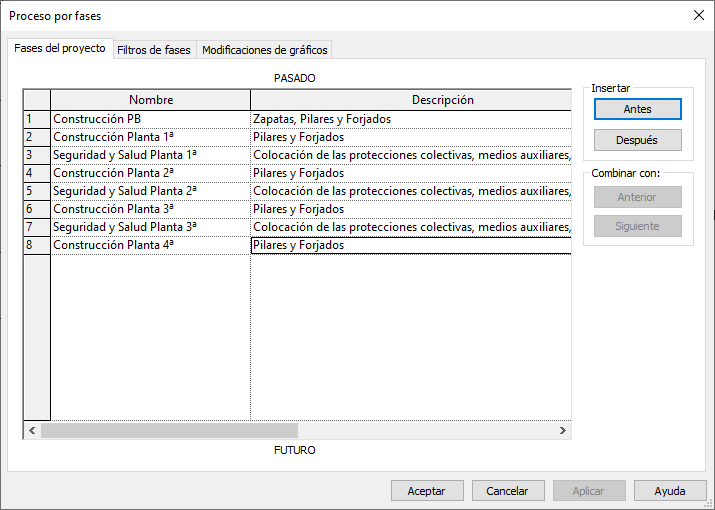Click Después insert button
Viewport: 715px width, 510px height.
[637, 140]
